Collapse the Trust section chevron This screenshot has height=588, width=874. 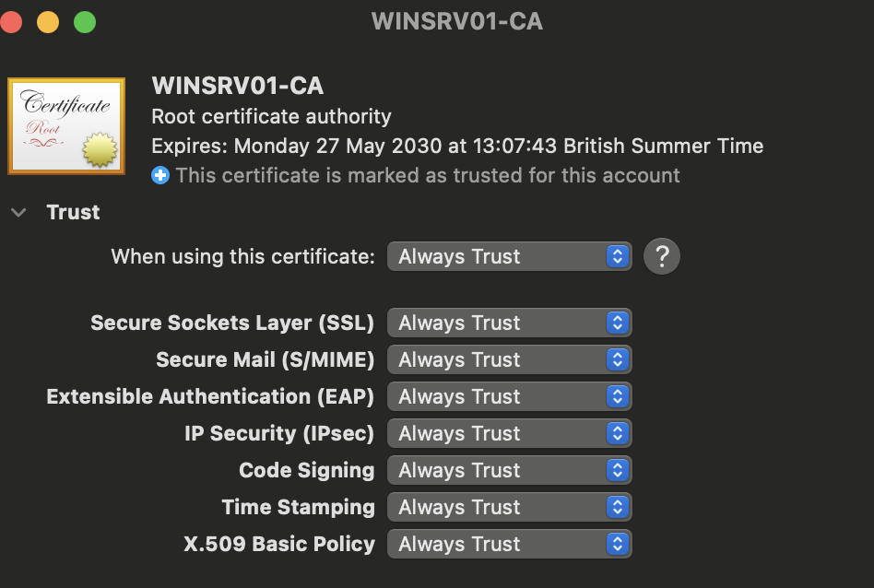[x=18, y=212]
